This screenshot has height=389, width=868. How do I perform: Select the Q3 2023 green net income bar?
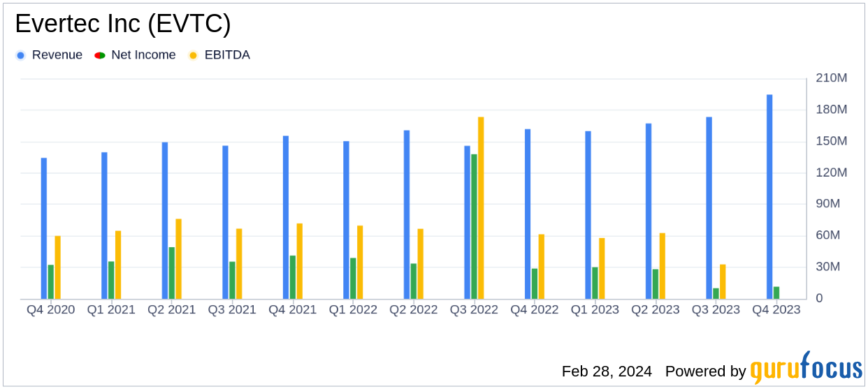pyautogui.click(x=716, y=294)
